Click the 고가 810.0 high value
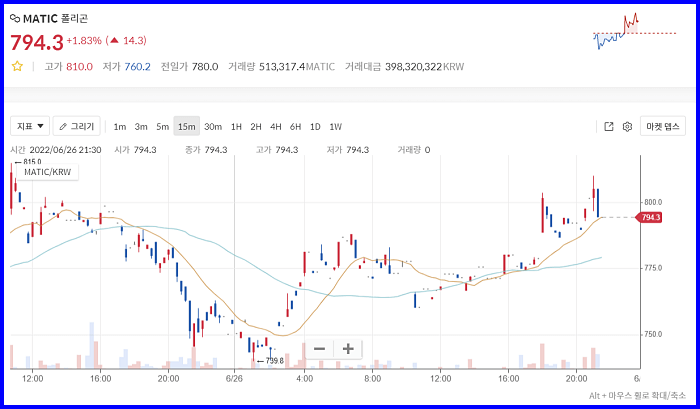The image size is (700, 409). tap(68, 67)
